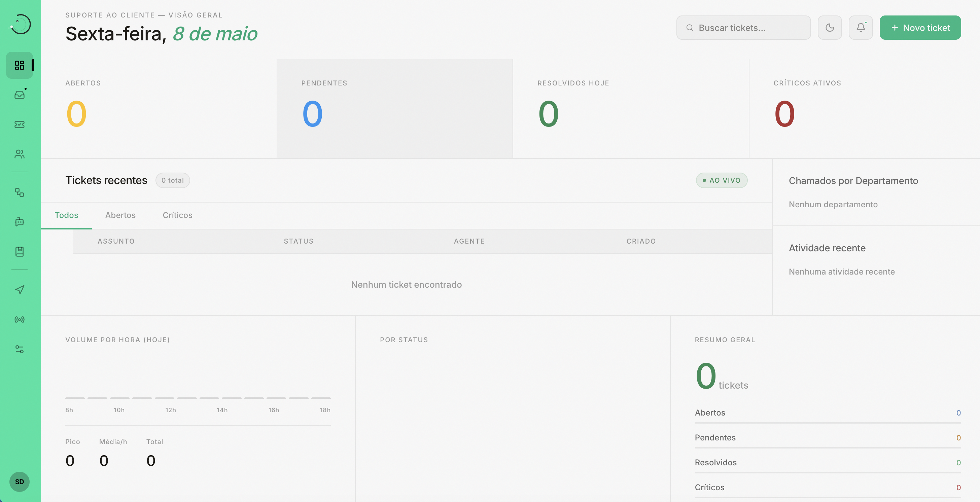Select the Abertos stat card
980x502 pixels.
coord(159,109)
